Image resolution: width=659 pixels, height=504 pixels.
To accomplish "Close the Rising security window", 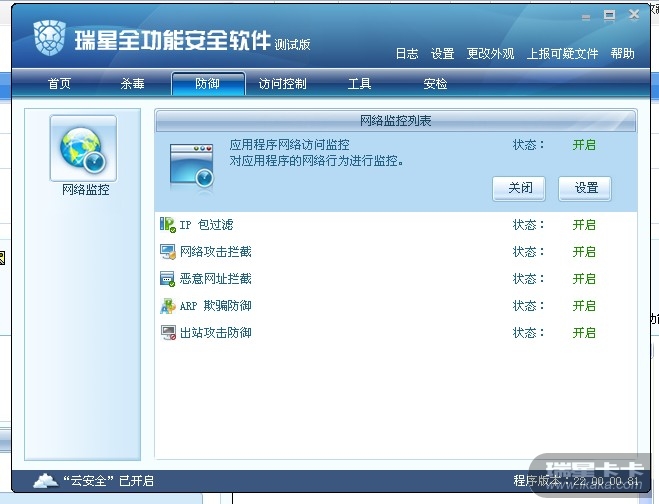I will coord(634,15).
